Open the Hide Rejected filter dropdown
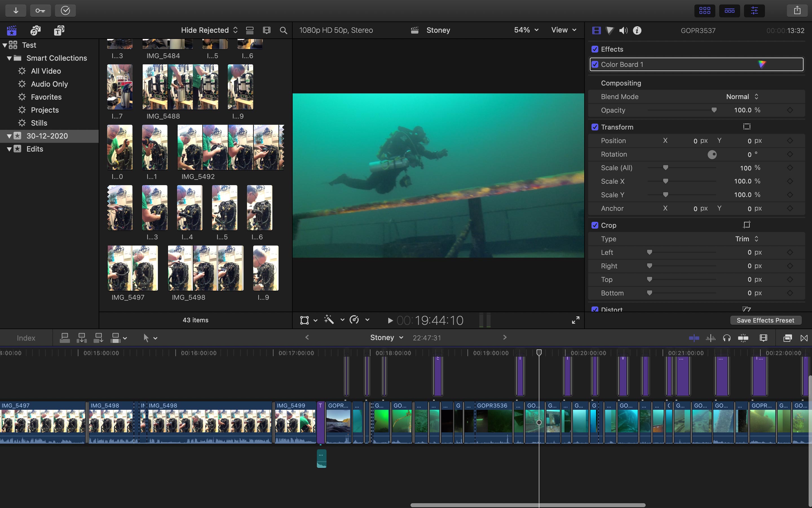 tap(209, 30)
